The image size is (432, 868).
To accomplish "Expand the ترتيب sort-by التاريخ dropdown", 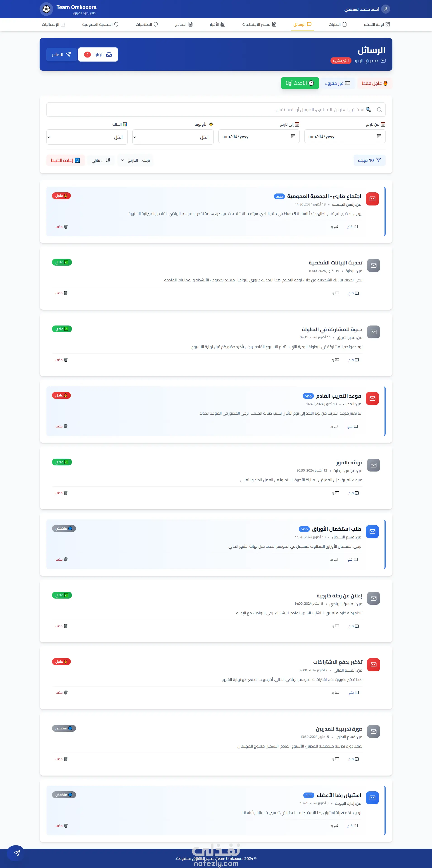I will pos(135,160).
